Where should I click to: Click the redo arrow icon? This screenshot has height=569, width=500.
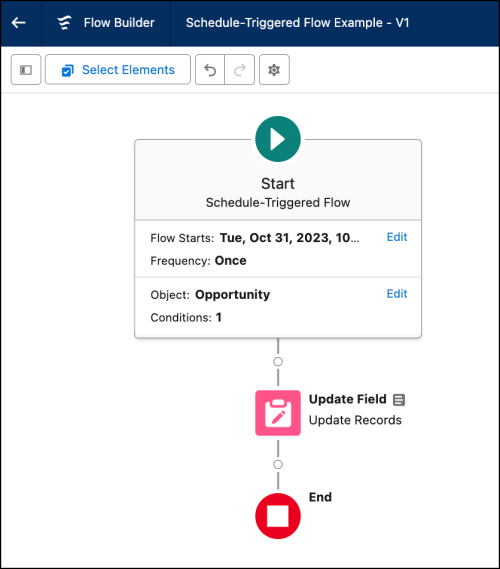(239, 70)
